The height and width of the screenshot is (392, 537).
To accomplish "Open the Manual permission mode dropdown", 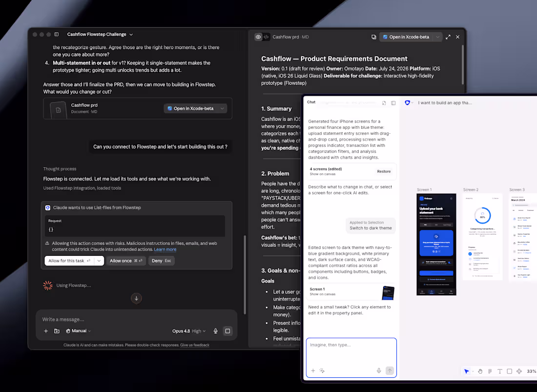I will [79, 331].
